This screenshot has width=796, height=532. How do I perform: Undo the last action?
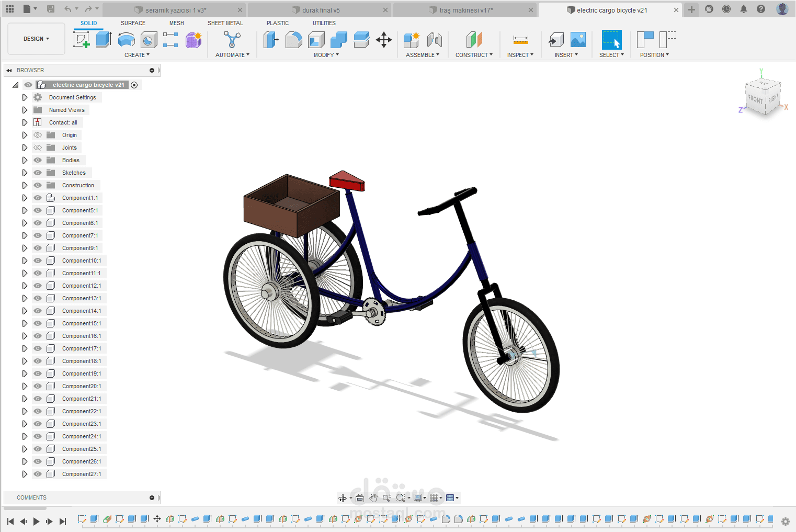click(x=68, y=9)
